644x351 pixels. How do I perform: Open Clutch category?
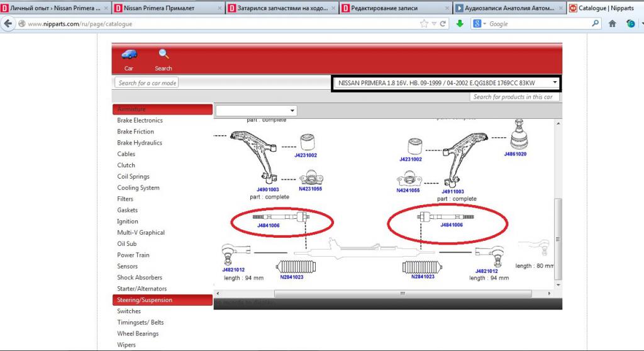pos(126,165)
